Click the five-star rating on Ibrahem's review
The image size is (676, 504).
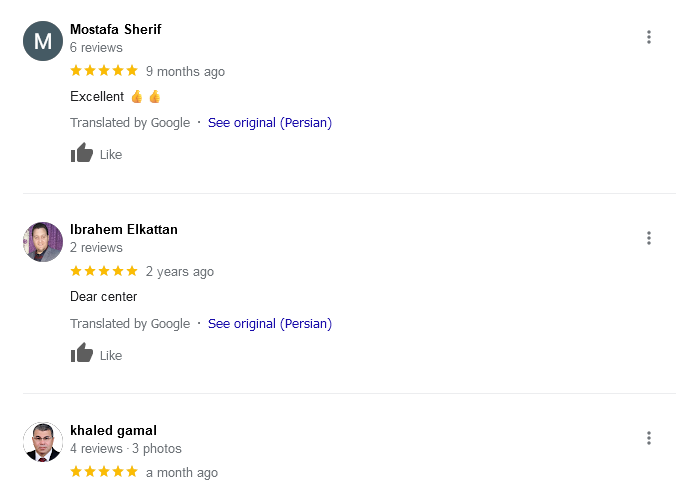tap(104, 271)
